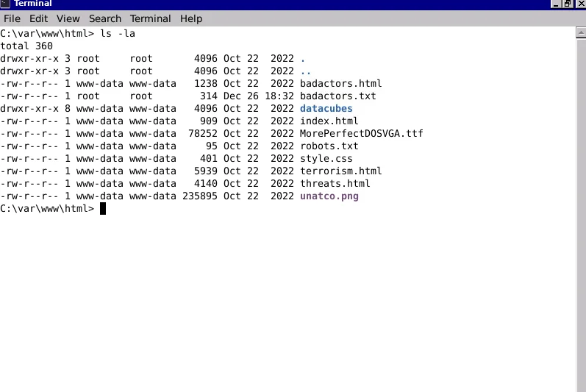Open the Terminal menu
586x392 pixels.
(150, 18)
